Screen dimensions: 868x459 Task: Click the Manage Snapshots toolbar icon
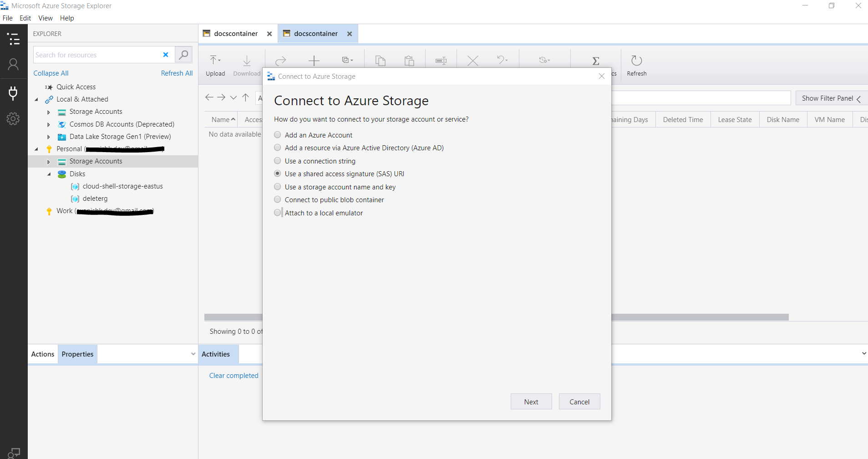(544, 60)
